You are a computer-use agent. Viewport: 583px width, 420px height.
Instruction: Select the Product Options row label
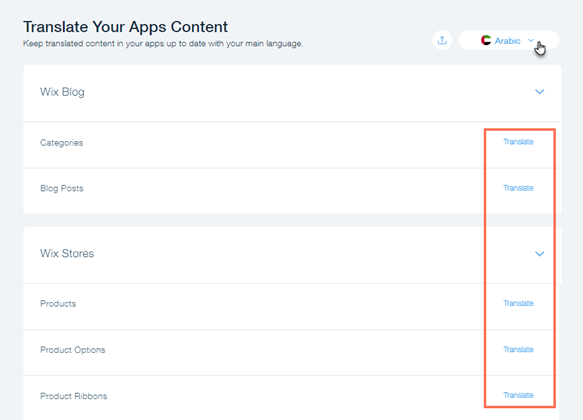pos(73,350)
